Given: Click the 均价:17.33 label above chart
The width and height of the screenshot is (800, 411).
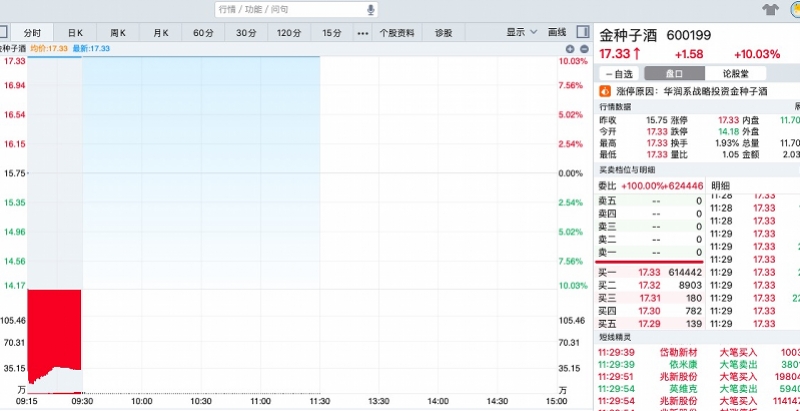Looking at the screenshot, I should [x=49, y=49].
